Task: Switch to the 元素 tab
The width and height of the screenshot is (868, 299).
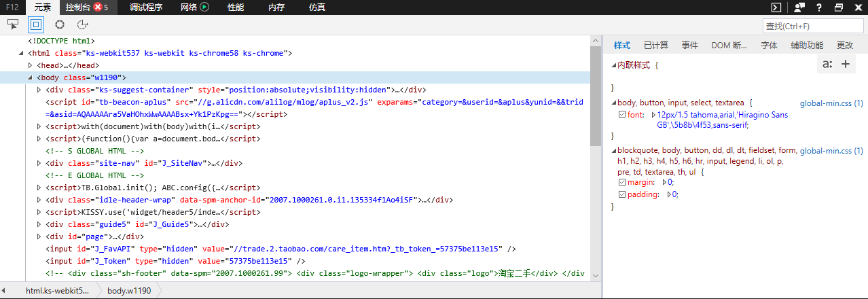Action: tap(43, 7)
